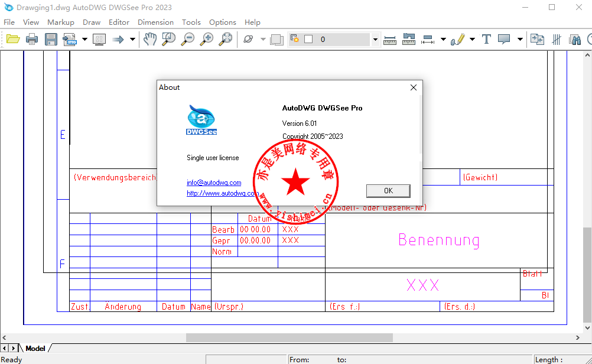Viewport: 592px width, 364px height.
Task: Click the horizontal scrollbar thumb
Action: point(289,337)
